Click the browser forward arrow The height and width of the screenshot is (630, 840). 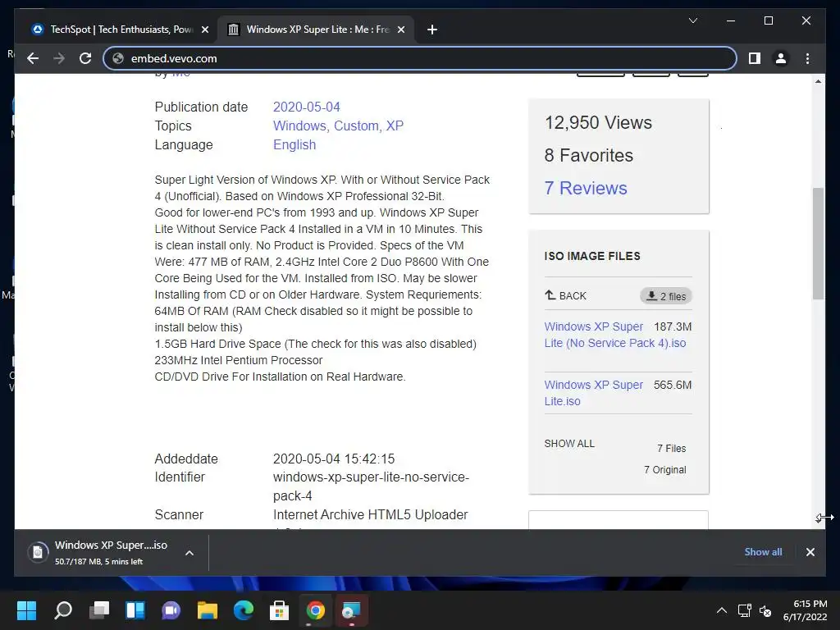[x=59, y=58]
